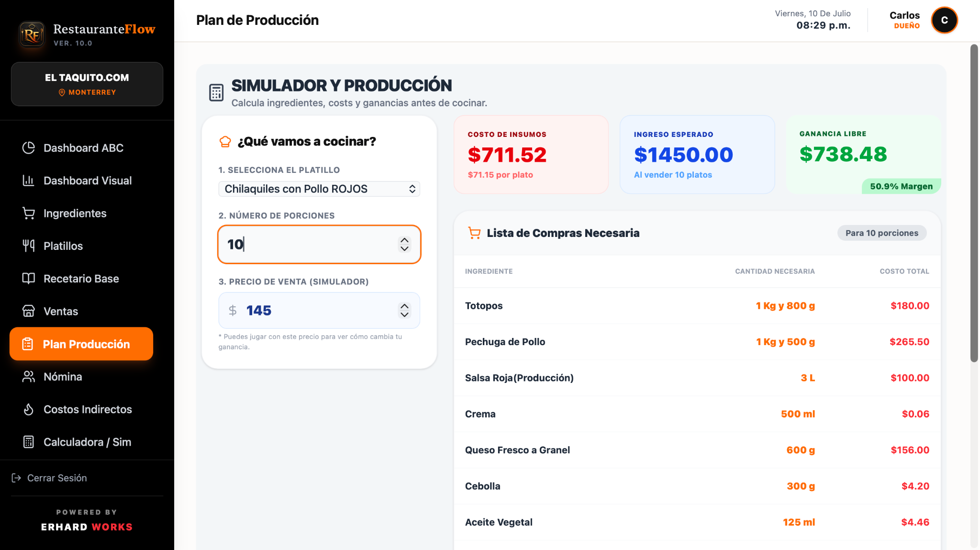Screen dimensions: 980x550
Task: Click the Platillos fork and knife icon
Action: pos(29,246)
